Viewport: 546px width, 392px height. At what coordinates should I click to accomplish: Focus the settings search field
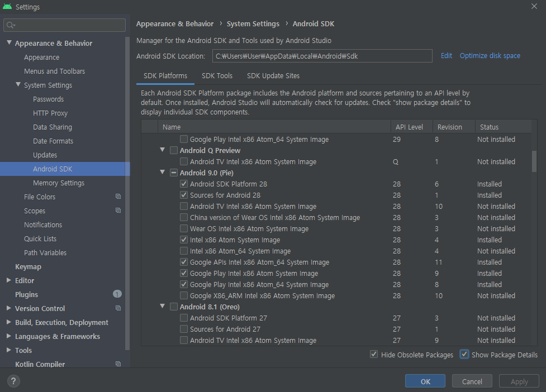tap(64, 25)
